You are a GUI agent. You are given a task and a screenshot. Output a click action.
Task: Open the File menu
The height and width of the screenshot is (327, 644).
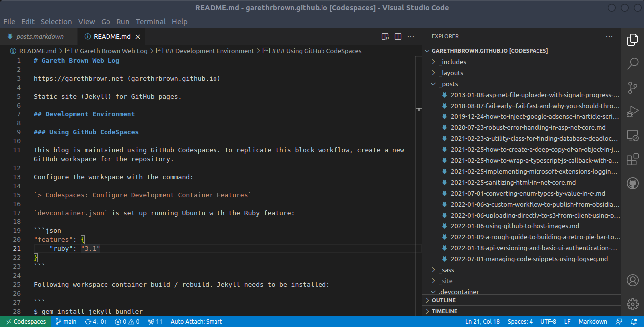tap(9, 22)
